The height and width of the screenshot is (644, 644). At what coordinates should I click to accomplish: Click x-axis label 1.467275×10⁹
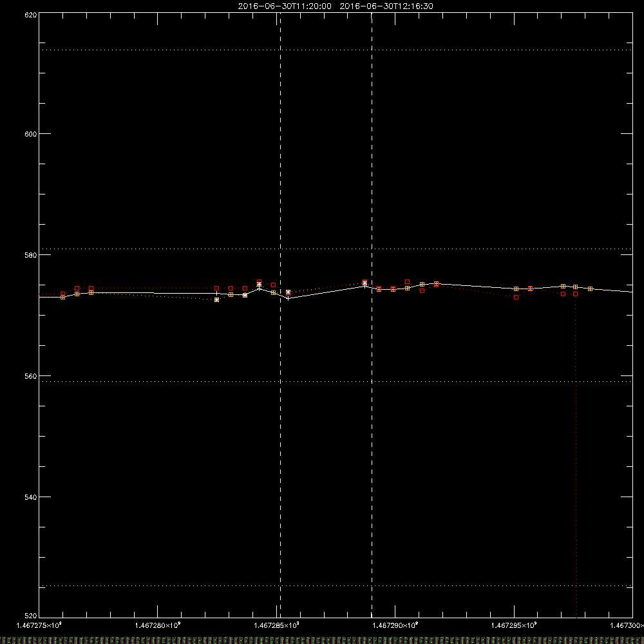tap(39, 625)
